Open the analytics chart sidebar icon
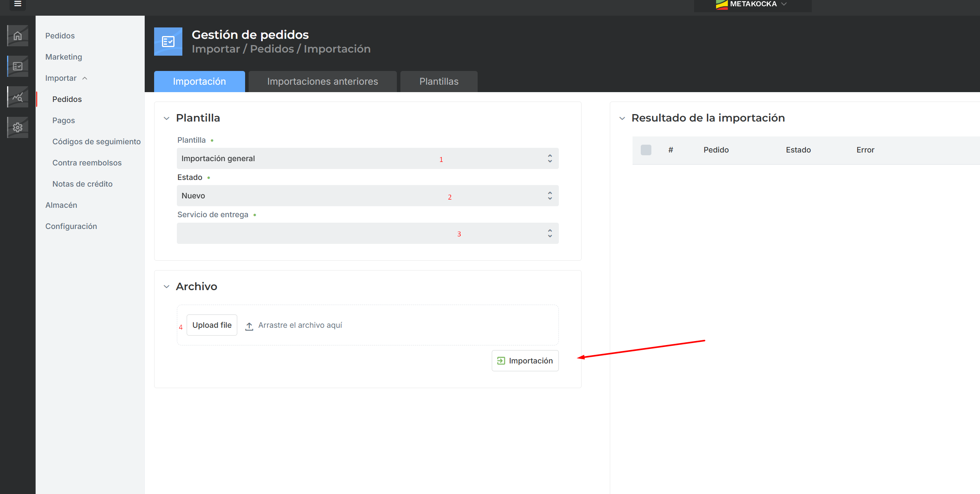Screen dimensions: 980x494 [x=18, y=97]
